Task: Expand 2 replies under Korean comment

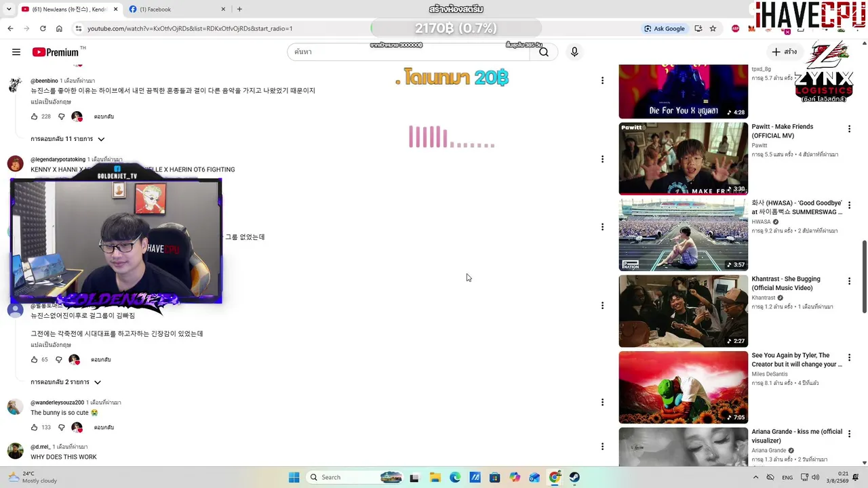Action: (66, 382)
